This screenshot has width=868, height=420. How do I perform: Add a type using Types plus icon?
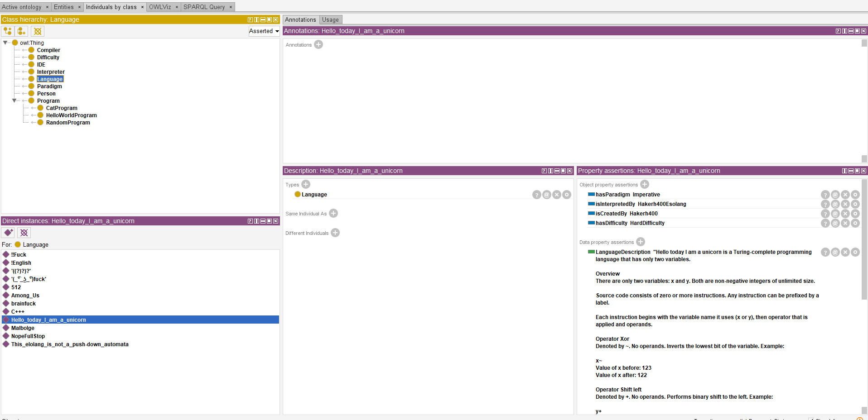tap(306, 184)
